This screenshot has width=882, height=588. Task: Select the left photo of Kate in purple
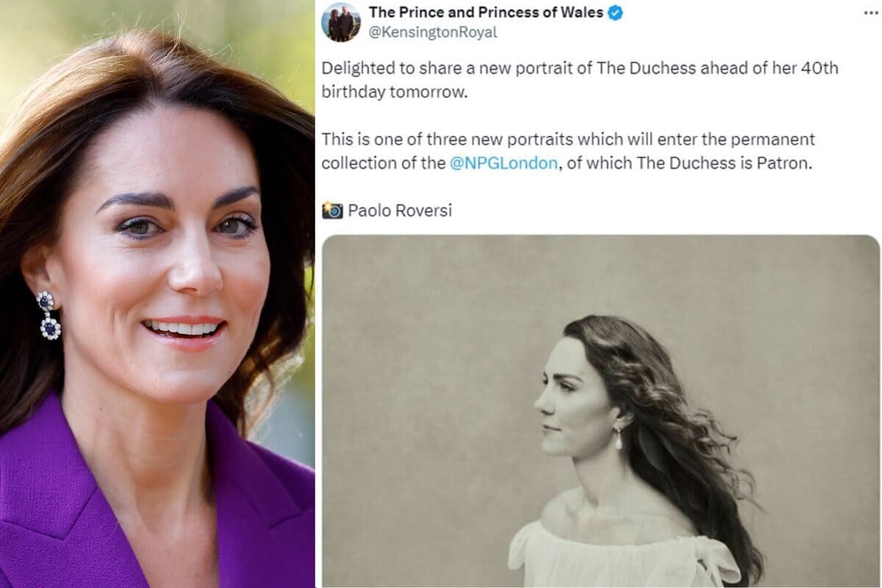(154, 294)
